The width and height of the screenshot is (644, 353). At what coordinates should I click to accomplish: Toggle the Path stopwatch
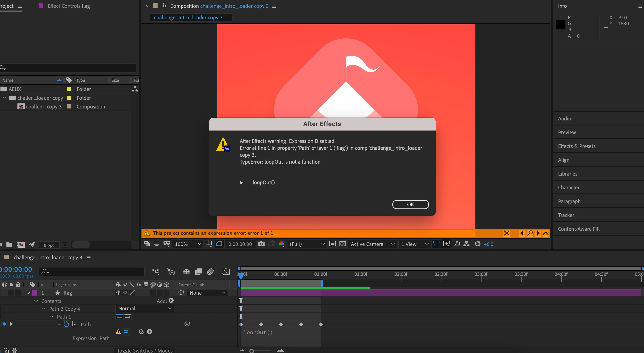pos(66,324)
